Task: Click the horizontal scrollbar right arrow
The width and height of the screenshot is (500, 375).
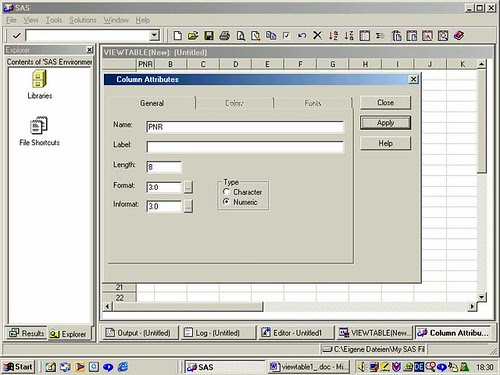Action: coord(472,306)
